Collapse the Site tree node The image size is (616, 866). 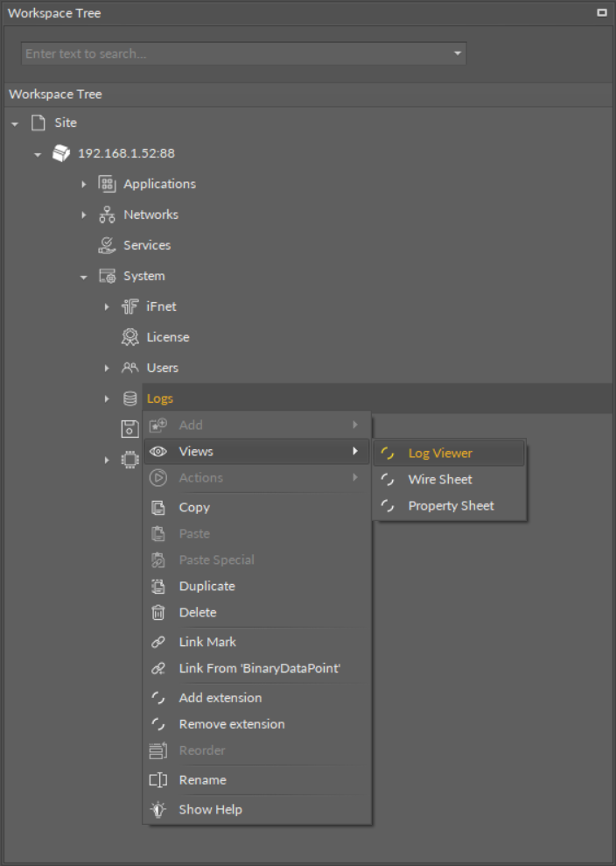pyautogui.click(x=15, y=123)
